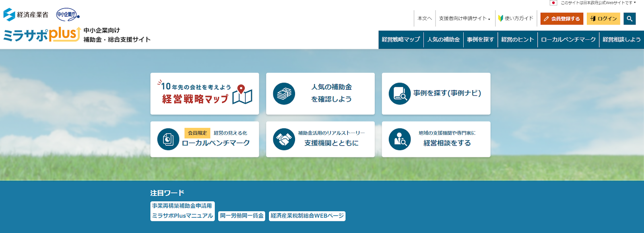Click the 事業再構築補助金申請用 ミラサポPlusマニュアル keyword
The width and height of the screenshot is (644, 233).
coord(183,211)
